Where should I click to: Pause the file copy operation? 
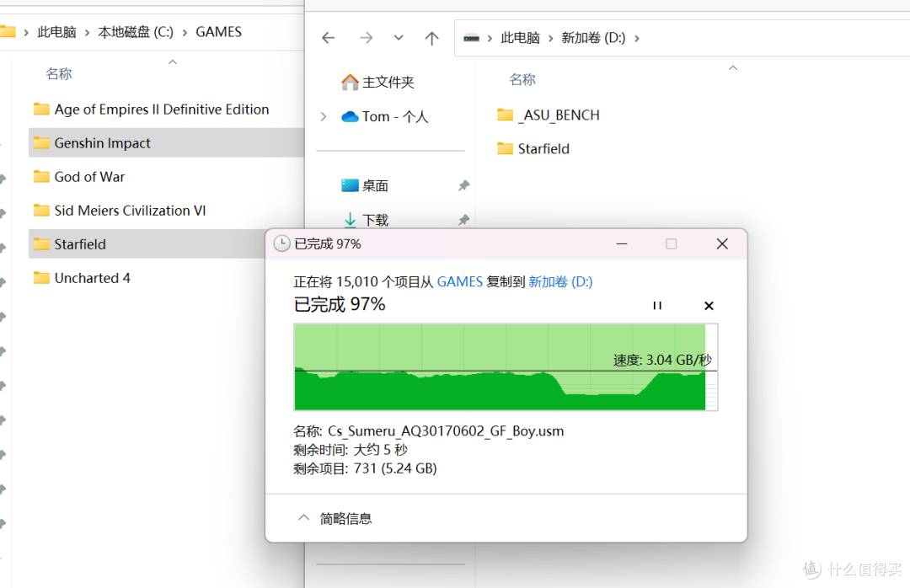[x=657, y=305]
